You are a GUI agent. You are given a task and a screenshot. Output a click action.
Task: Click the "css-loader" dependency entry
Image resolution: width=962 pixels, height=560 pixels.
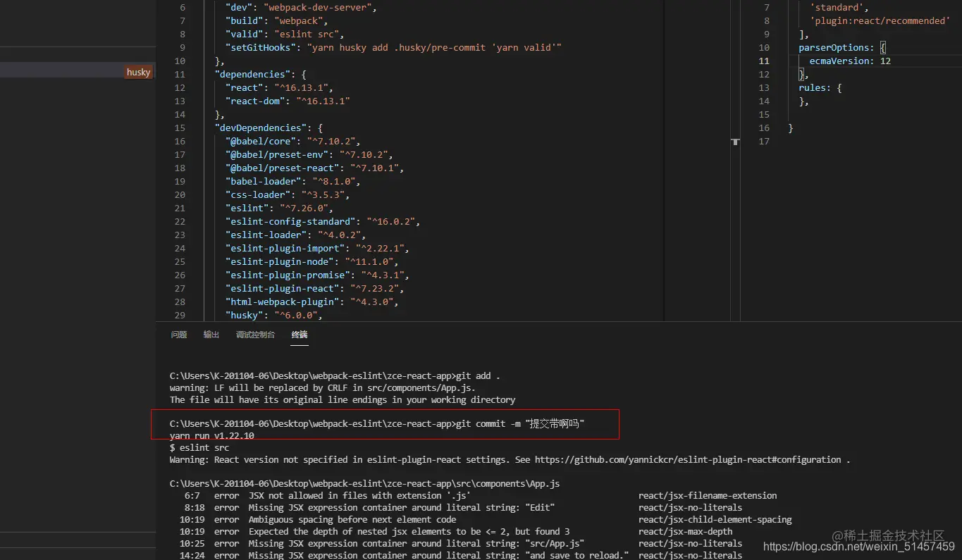pos(288,195)
